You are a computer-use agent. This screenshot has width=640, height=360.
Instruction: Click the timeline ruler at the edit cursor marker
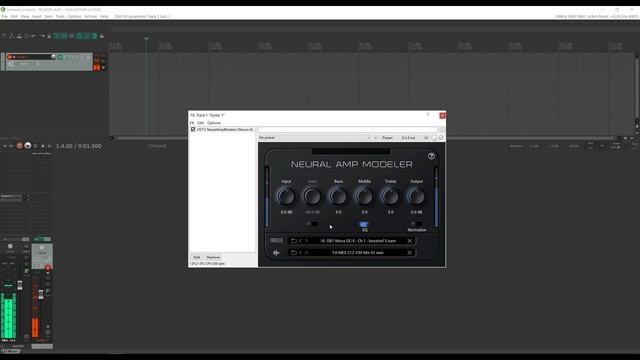(147, 38)
